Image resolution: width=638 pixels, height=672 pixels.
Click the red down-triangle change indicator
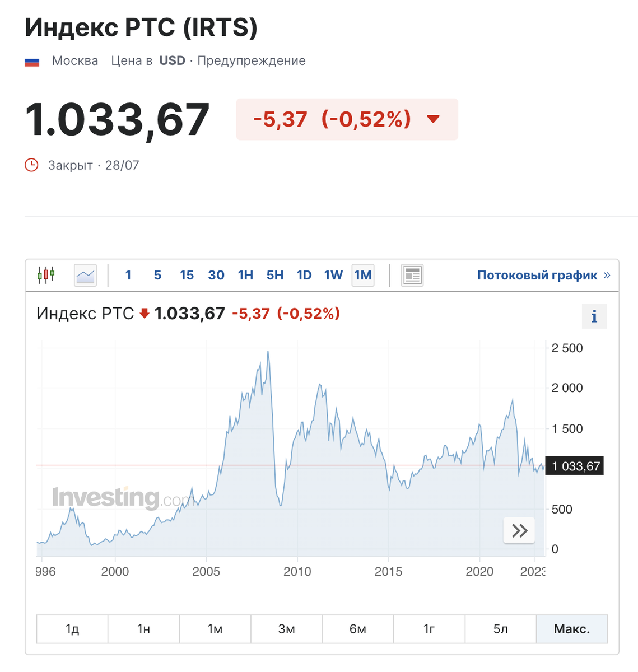coord(433,119)
